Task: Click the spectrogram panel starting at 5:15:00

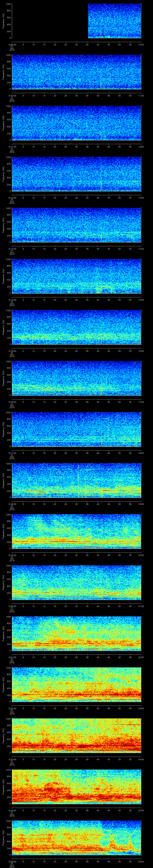Action: [77, 327]
